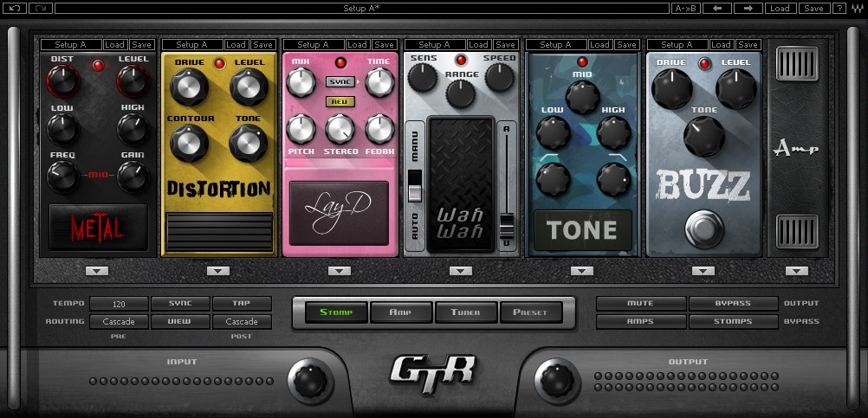Open help with the question mark button
868x418 pixels.
click(839, 9)
